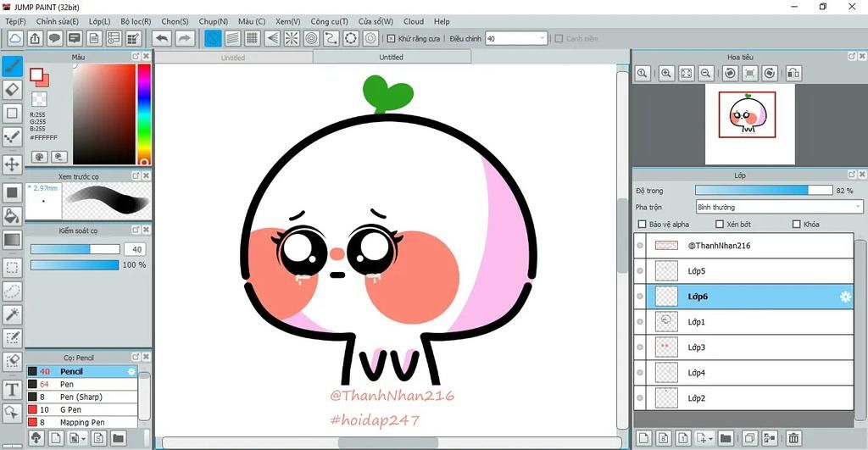Open the Điều chỉnh correction value dropdown
This screenshot has height=450, width=868.
pos(516,39)
